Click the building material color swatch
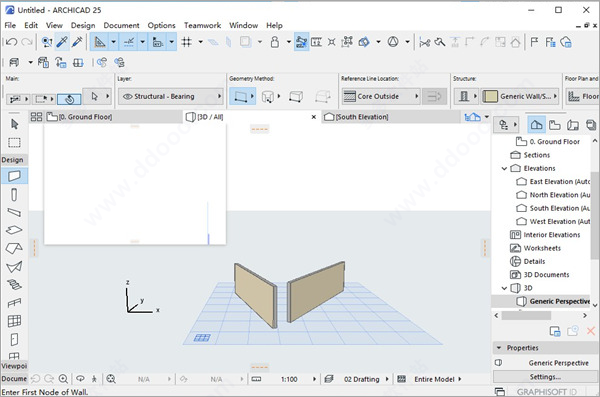The image size is (600, 397). pos(490,96)
